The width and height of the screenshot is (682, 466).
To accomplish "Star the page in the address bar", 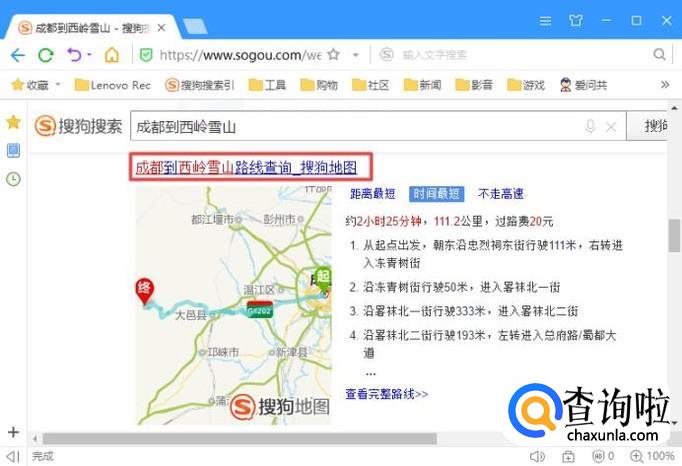I will pos(334,55).
